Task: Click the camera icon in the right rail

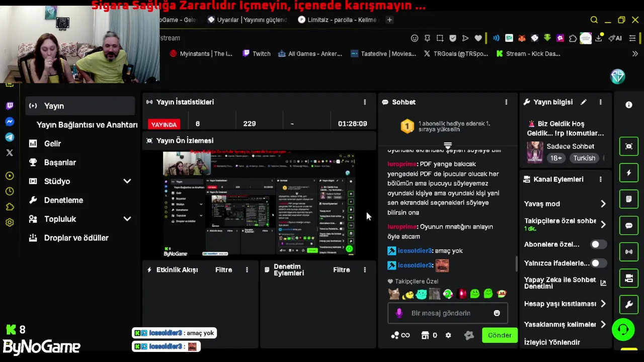Action: click(629, 278)
